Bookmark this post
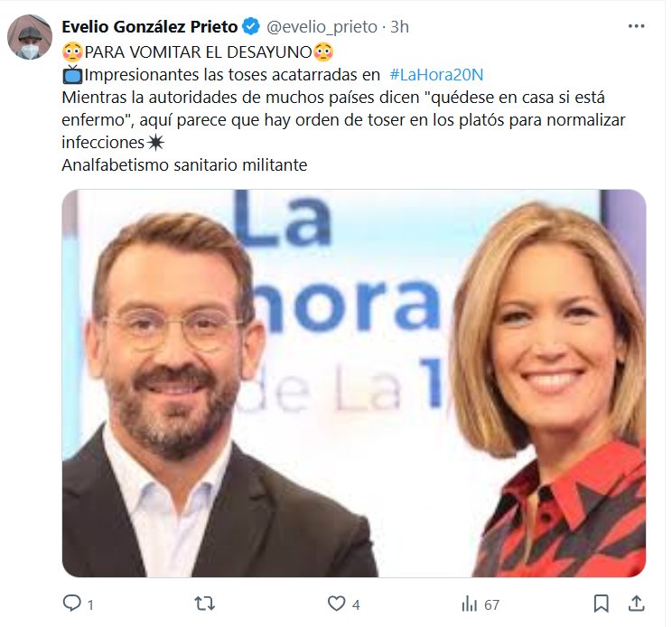 pyautogui.click(x=602, y=604)
